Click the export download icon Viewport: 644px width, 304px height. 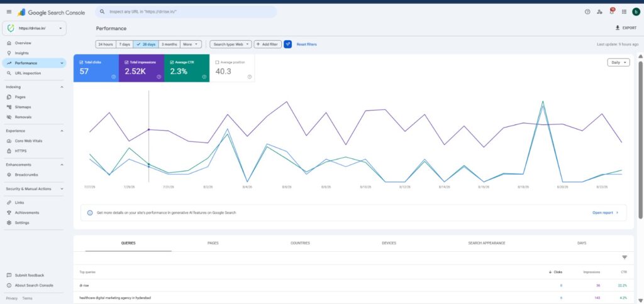point(618,28)
